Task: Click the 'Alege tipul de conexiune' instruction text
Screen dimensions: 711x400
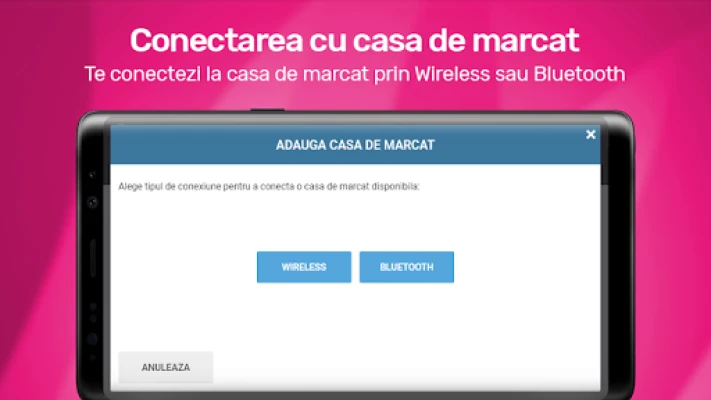Action: tap(269, 186)
